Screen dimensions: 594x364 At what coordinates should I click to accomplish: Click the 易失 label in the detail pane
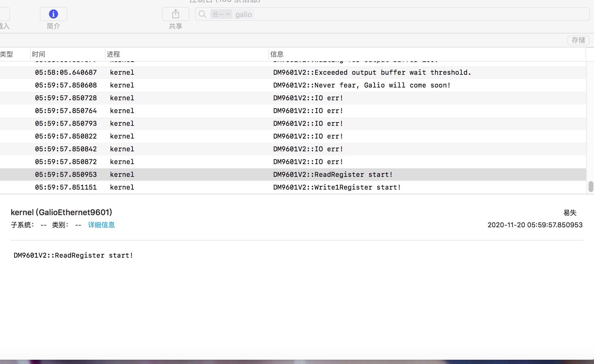570,213
